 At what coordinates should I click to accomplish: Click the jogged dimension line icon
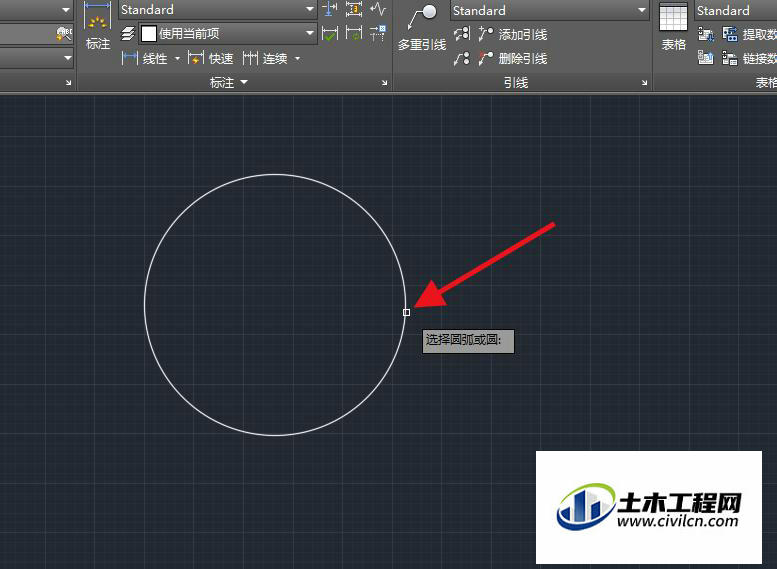[378, 9]
